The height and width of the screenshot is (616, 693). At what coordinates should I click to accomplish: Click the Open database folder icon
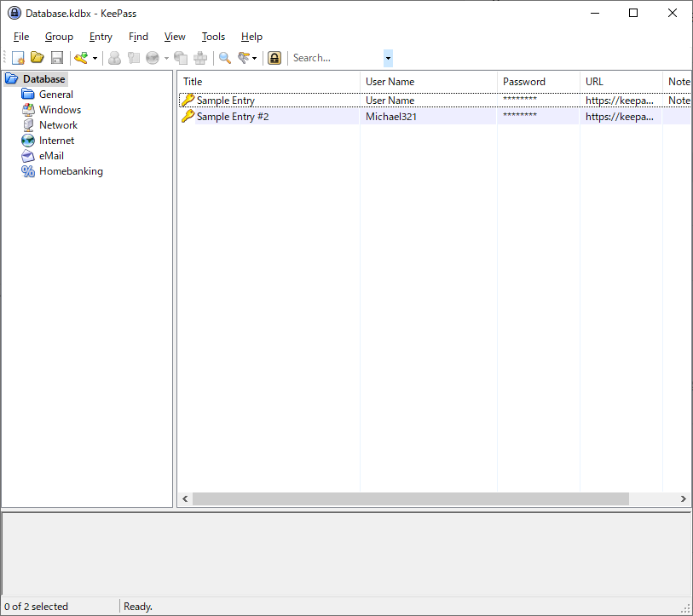click(x=38, y=58)
